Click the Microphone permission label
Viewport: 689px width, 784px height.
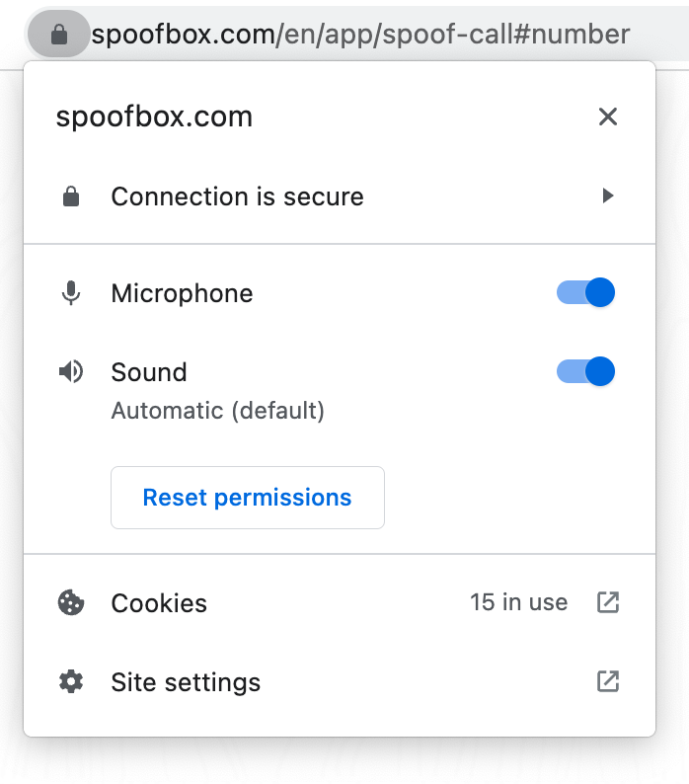182,293
